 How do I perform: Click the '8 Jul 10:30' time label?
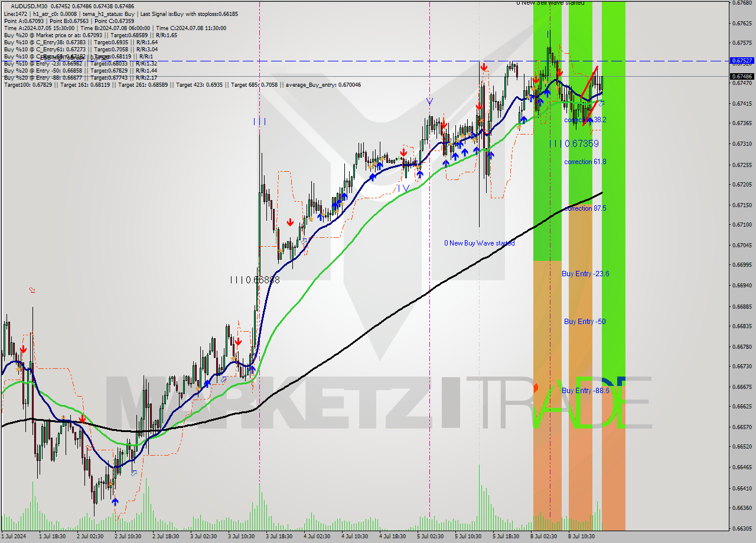click(x=581, y=537)
